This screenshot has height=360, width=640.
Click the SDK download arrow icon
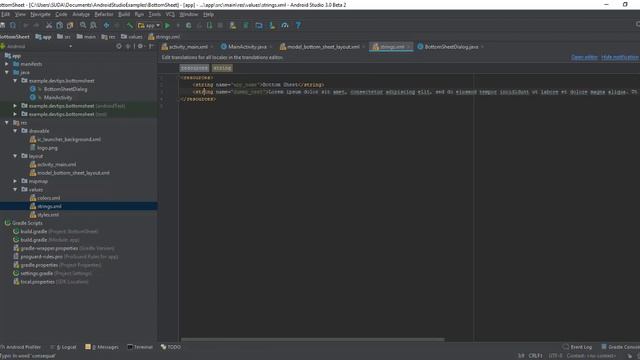(272, 25)
